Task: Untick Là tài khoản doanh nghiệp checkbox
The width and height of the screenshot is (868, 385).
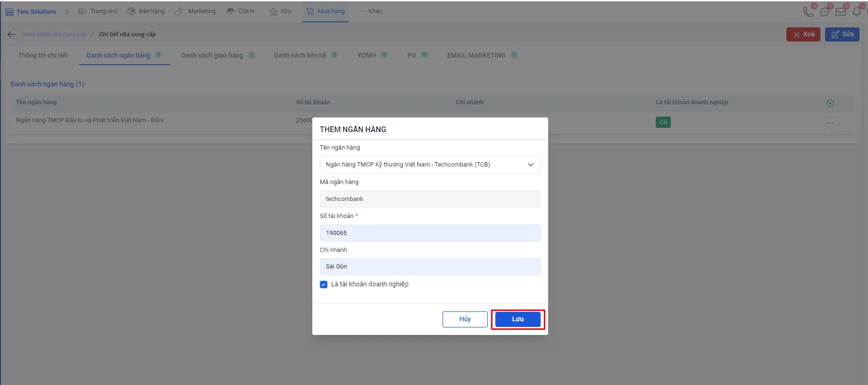Action: 324,285
